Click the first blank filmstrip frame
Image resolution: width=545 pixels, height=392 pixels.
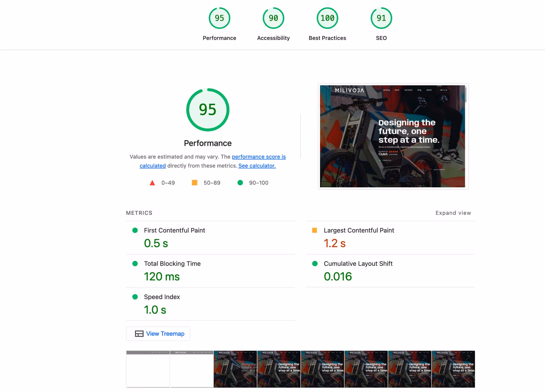coord(148,369)
